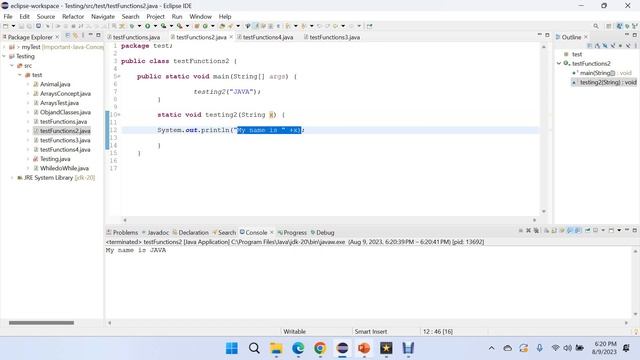Click Collapse All in Package Explorer
This screenshot has width=640, height=360.
click(x=67, y=36)
